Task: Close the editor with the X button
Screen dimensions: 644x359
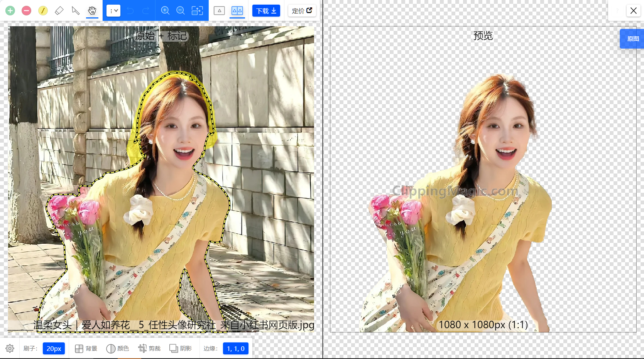Action: coord(634,11)
